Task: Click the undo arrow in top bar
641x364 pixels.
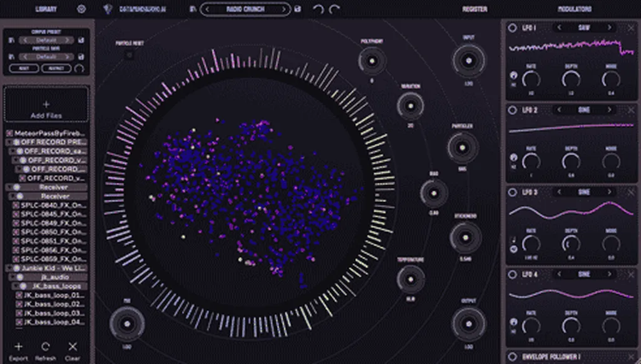Action: coord(319,9)
